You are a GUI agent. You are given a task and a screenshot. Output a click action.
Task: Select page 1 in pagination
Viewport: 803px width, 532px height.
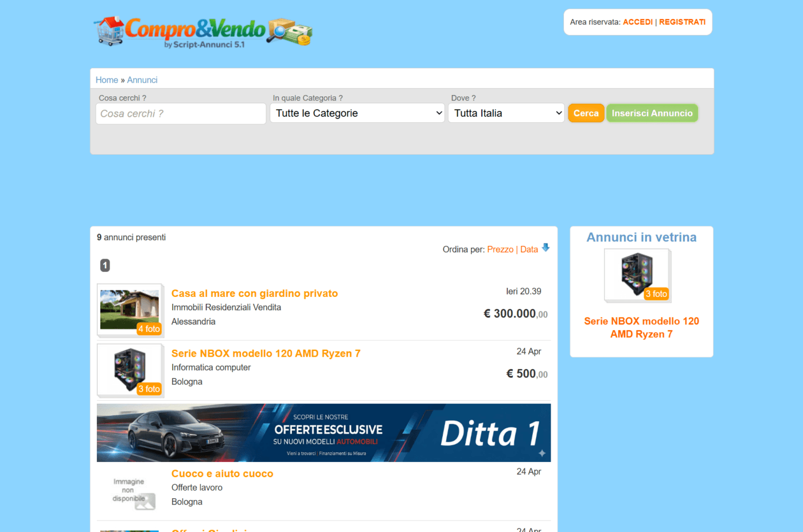(105, 265)
